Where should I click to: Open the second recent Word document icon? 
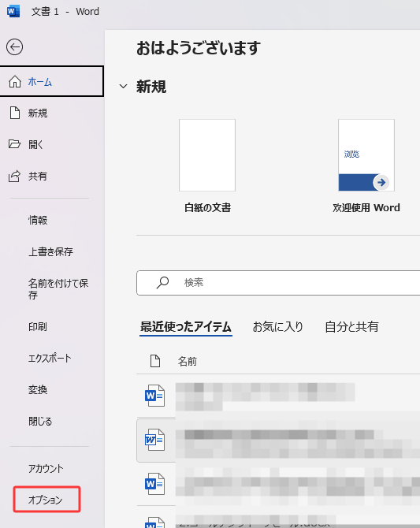coord(154,440)
